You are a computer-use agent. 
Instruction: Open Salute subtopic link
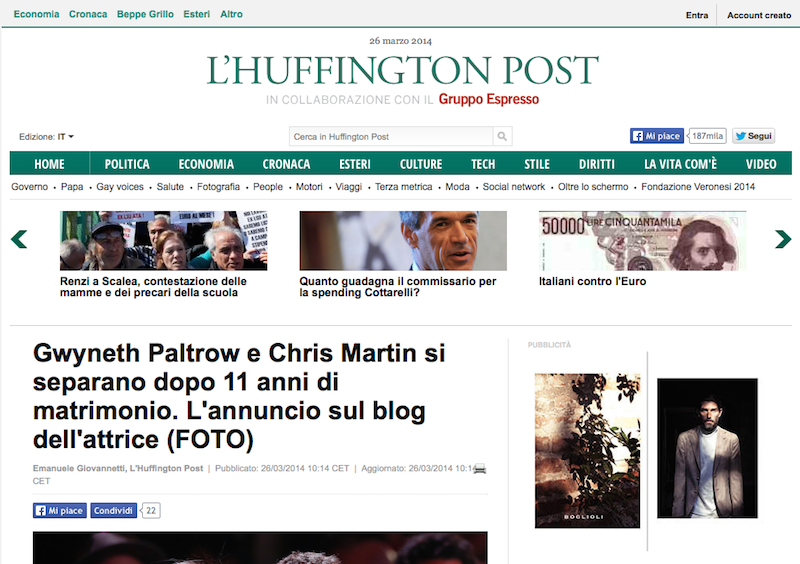pyautogui.click(x=170, y=187)
